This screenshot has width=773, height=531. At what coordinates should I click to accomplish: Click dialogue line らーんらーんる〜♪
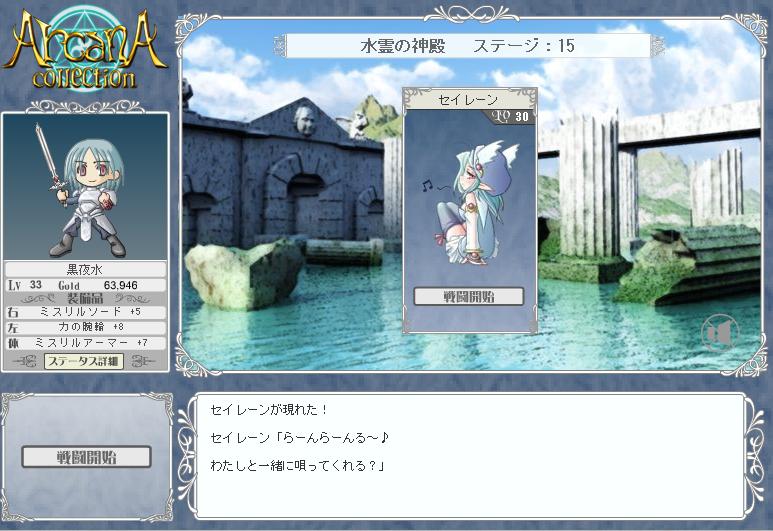(300, 438)
